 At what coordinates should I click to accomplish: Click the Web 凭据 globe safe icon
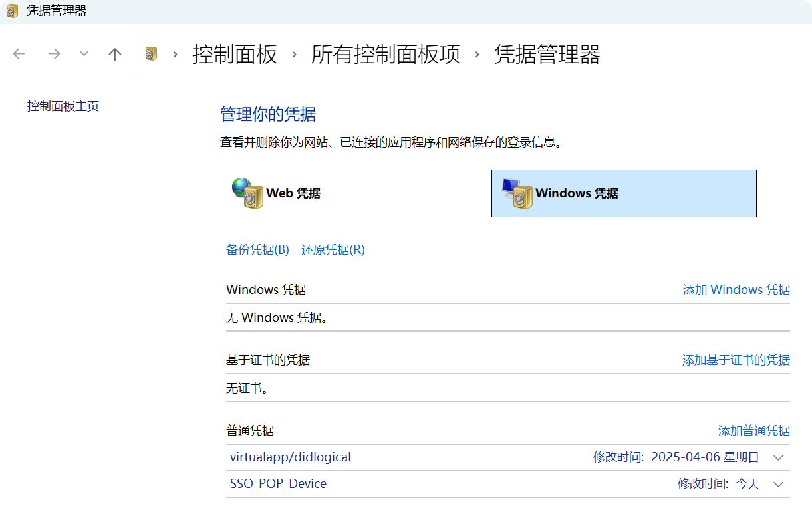pos(247,193)
